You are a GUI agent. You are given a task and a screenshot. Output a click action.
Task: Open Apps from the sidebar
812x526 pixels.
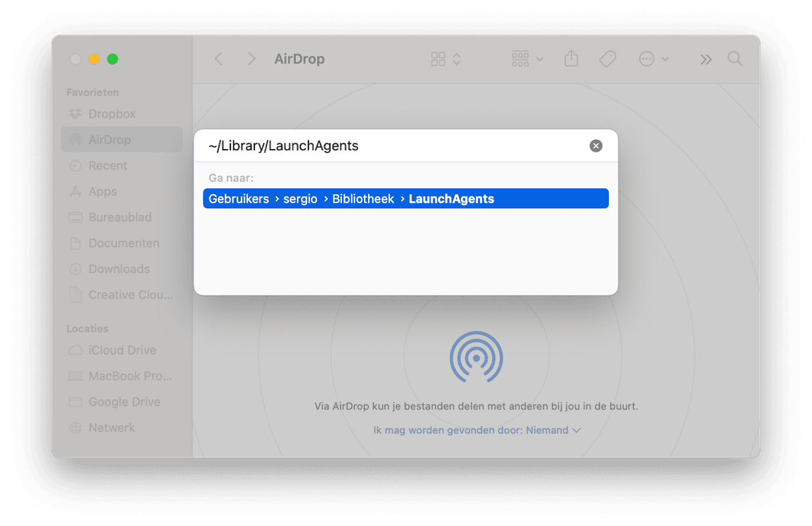pyautogui.click(x=102, y=192)
